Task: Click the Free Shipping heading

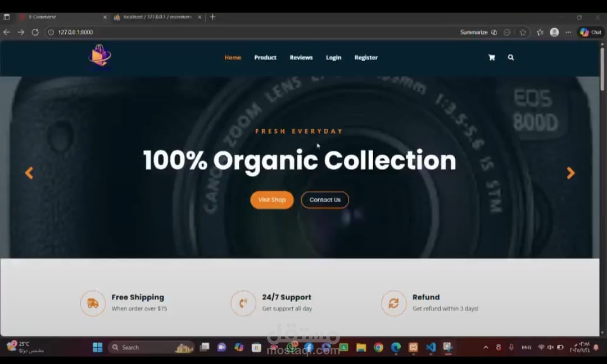Action: point(138,297)
